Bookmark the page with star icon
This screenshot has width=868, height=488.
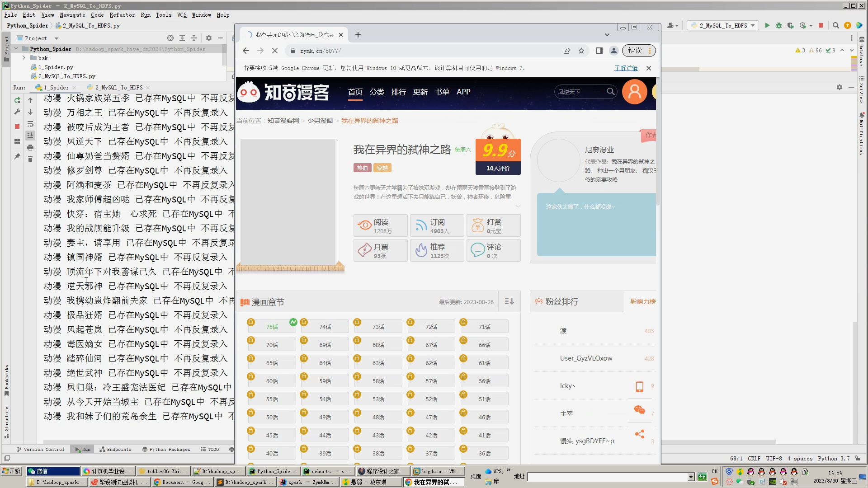click(x=581, y=51)
